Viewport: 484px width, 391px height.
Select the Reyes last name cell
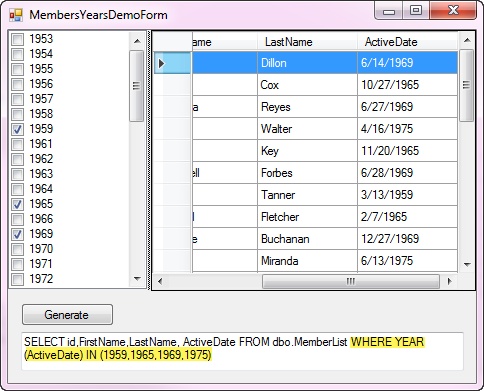point(307,107)
